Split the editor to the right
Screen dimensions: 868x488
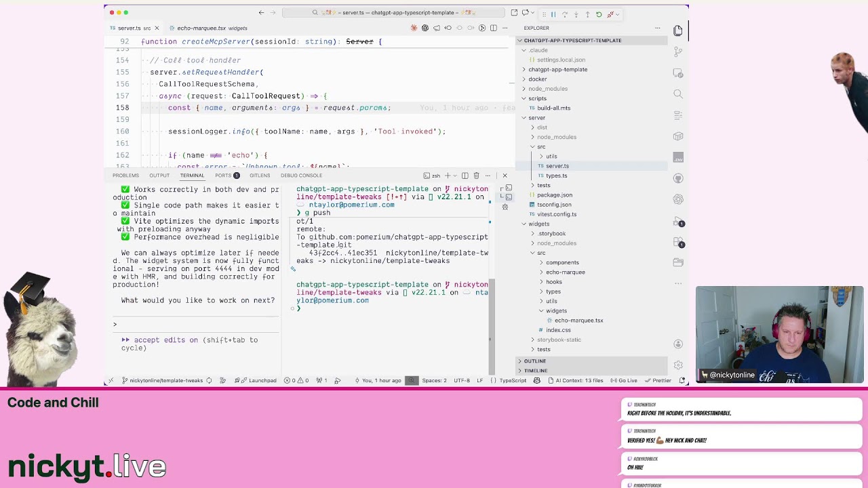pos(494,28)
